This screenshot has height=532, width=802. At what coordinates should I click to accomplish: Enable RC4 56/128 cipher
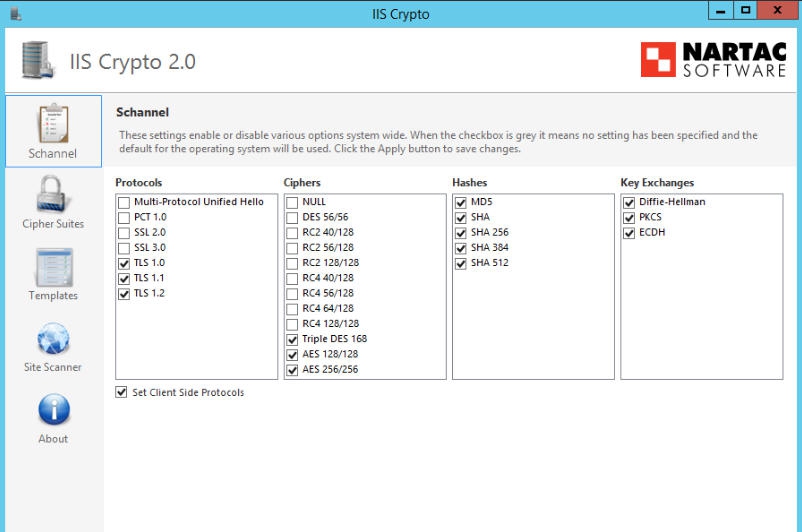point(292,294)
